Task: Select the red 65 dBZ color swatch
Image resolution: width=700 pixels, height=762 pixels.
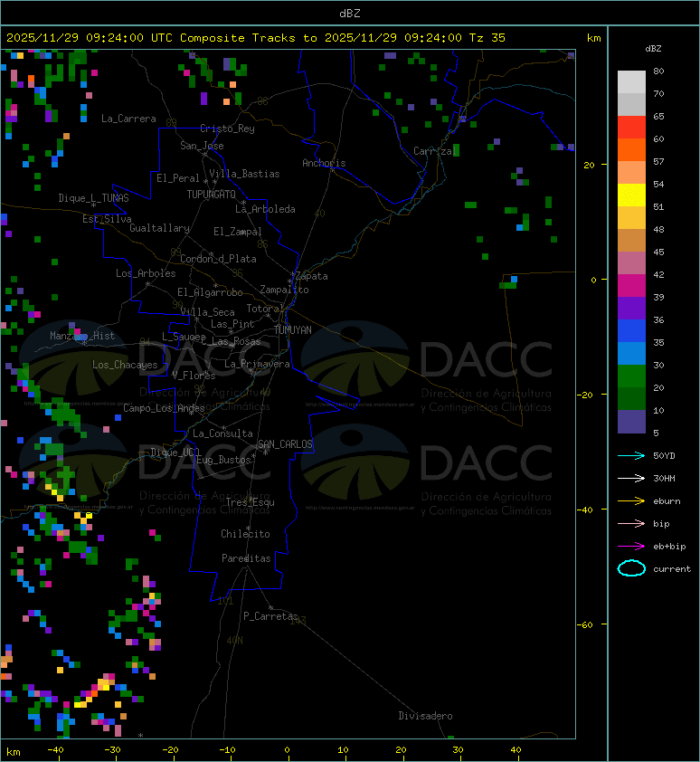Action: [x=631, y=128]
